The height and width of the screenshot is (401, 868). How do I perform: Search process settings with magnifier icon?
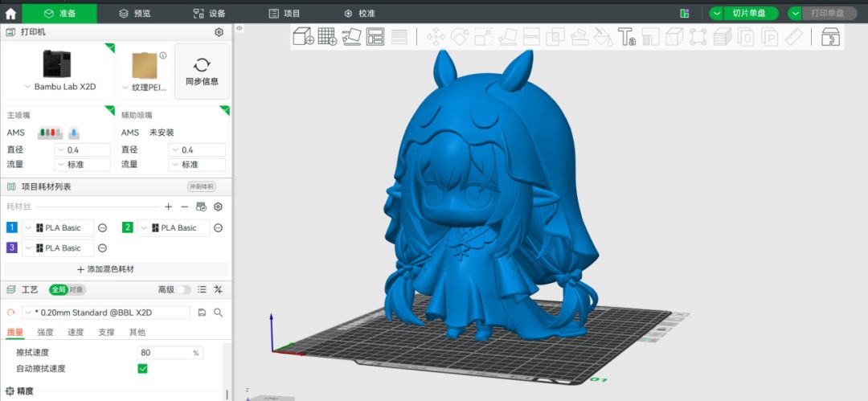pyautogui.click(x=218, y=313)
